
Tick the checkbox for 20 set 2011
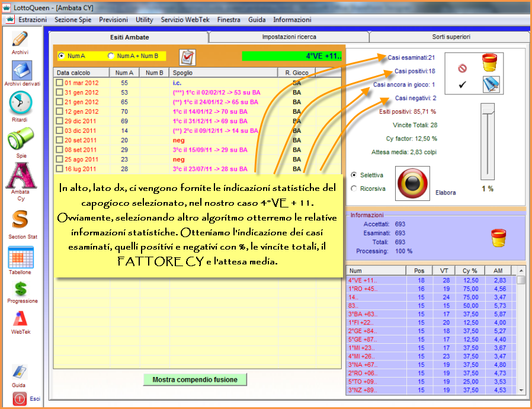coord(60,140)
